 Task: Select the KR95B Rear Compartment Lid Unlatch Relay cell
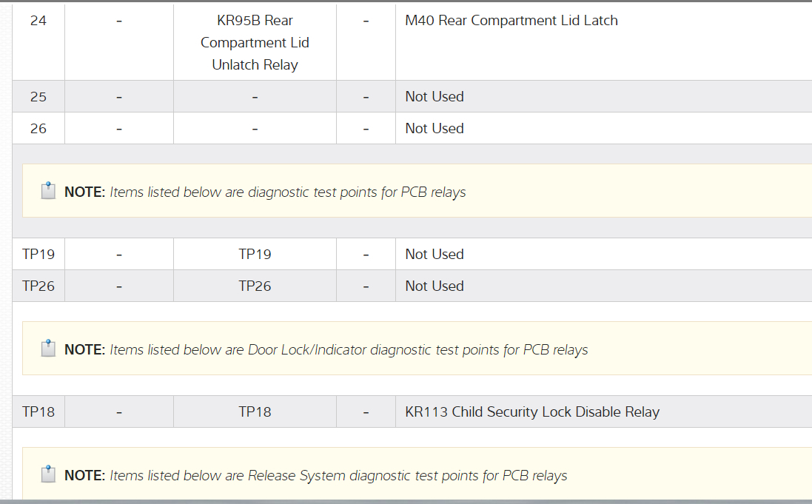pyautogui.click(x=255, y=43)
